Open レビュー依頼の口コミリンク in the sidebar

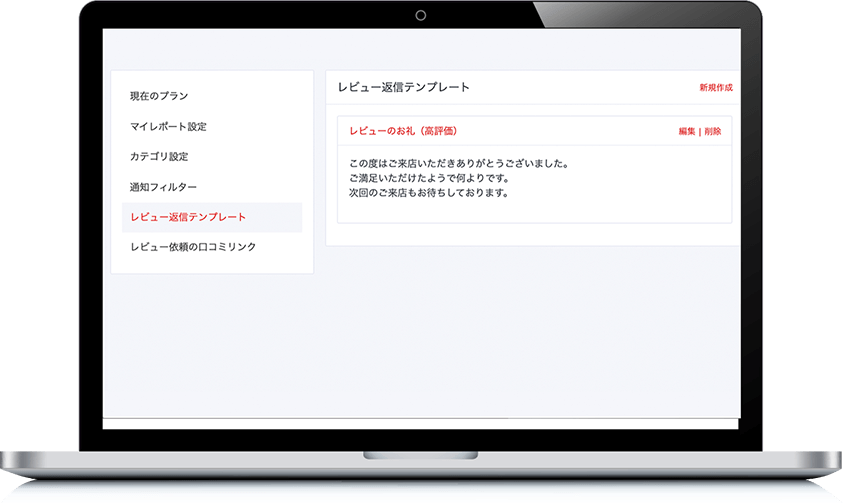tap(193, 247)
